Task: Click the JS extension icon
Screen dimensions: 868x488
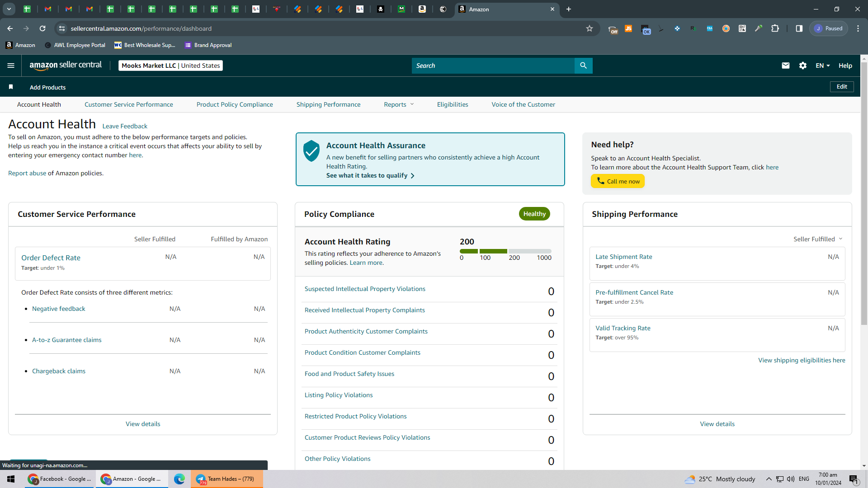Action: pos(628,28)
